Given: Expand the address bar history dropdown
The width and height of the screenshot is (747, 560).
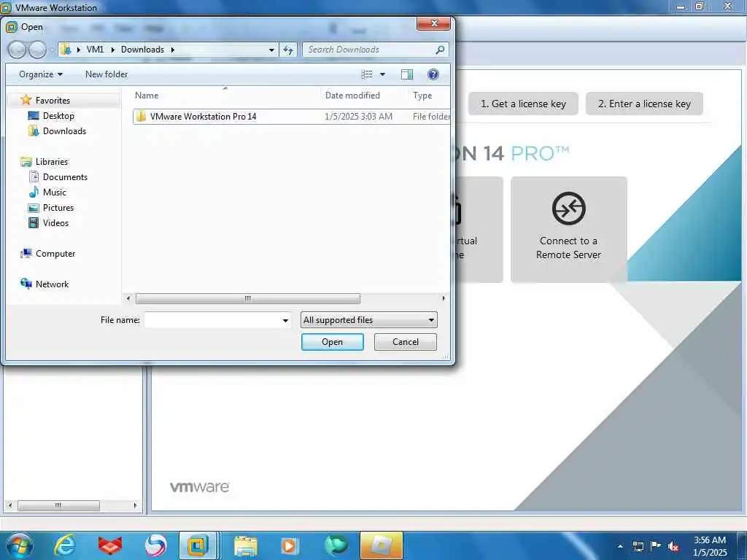Looking at the screenshot, I should point(271,50).
